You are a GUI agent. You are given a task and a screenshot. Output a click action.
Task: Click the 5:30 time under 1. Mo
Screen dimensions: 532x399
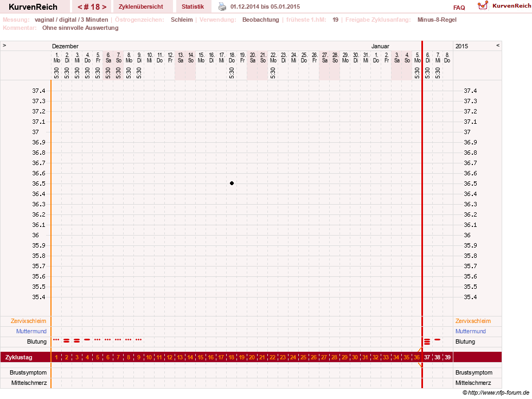(x=56, y=73)
